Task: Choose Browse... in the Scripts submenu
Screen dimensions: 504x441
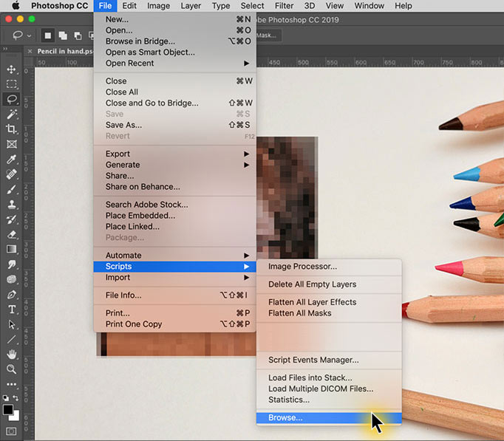Action: 329,417
